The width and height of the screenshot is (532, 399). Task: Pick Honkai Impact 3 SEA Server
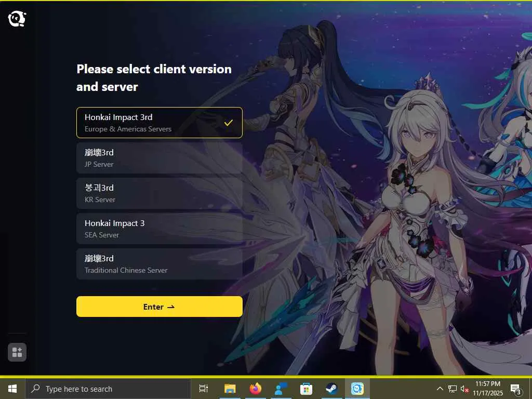click(x=159, y=229)
